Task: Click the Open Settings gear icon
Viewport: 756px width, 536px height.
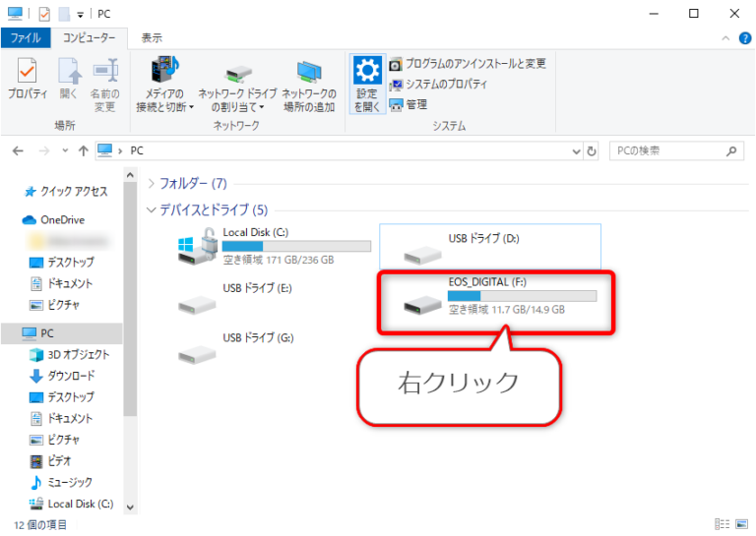Action: [367, 84]
